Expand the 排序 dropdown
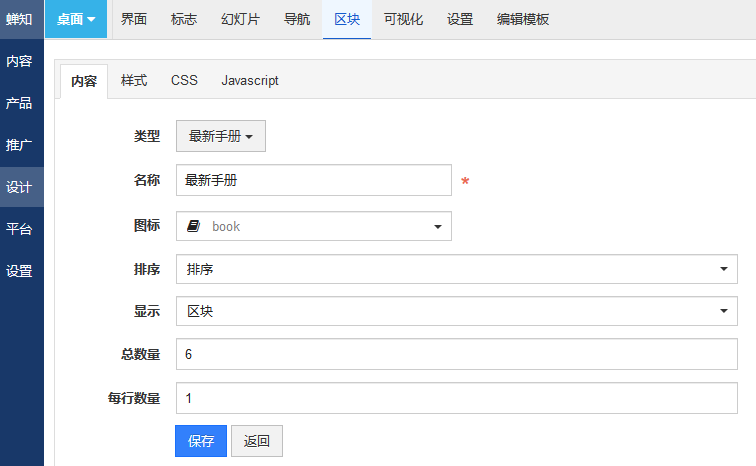 (x=456, y=269)
